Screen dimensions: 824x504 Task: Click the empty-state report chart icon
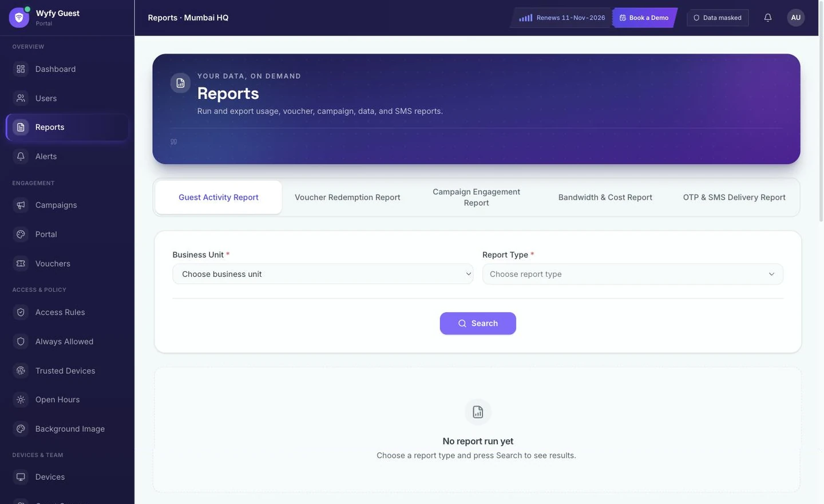[478, 412]
